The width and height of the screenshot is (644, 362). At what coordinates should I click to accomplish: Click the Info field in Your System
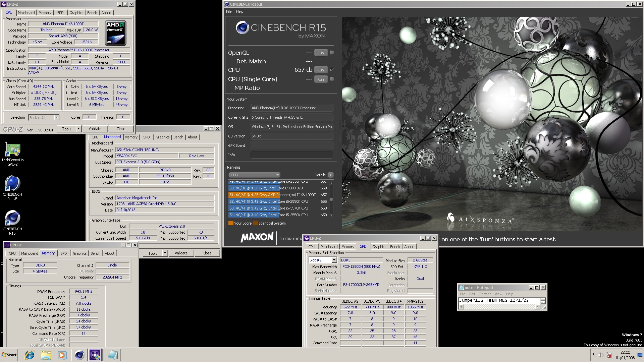291,155
